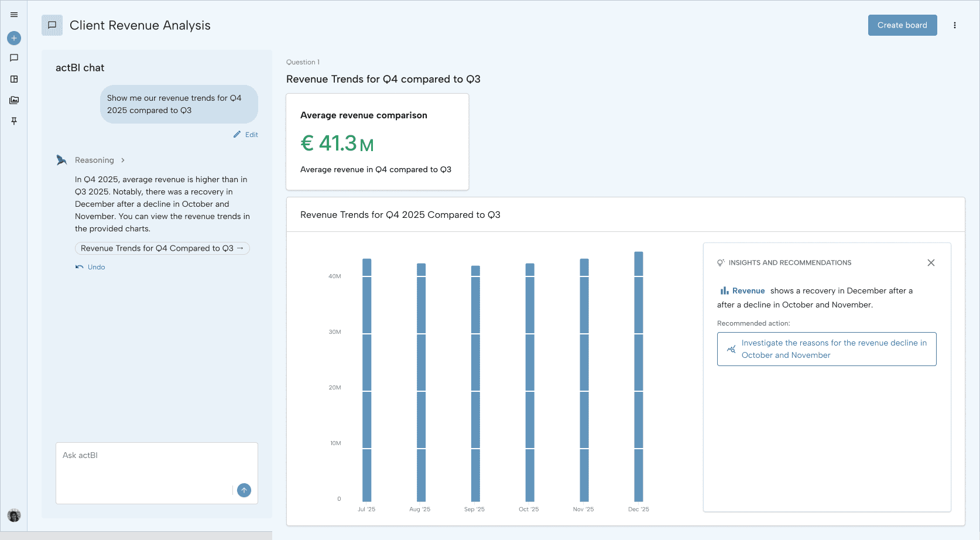Screen dimensions: 980x540
Task: Click the Revenue bar chart icon
Action: 724,290
